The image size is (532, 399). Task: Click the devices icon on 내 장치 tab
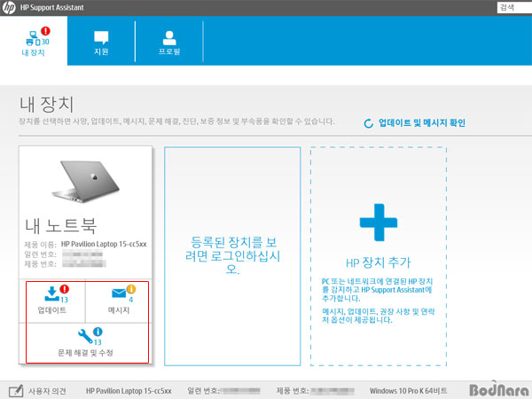pyautogui.click(x=34, y=38)
